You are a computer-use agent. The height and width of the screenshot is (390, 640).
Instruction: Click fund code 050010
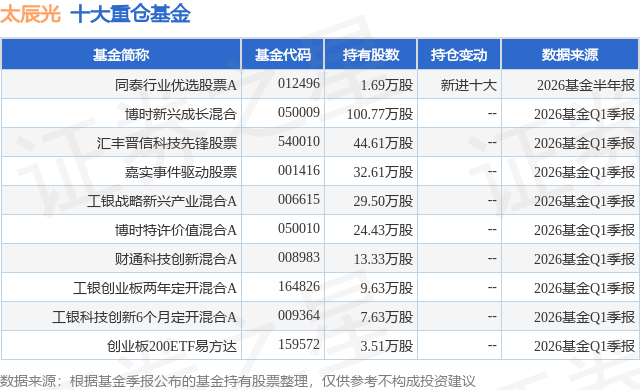point(299,228)
